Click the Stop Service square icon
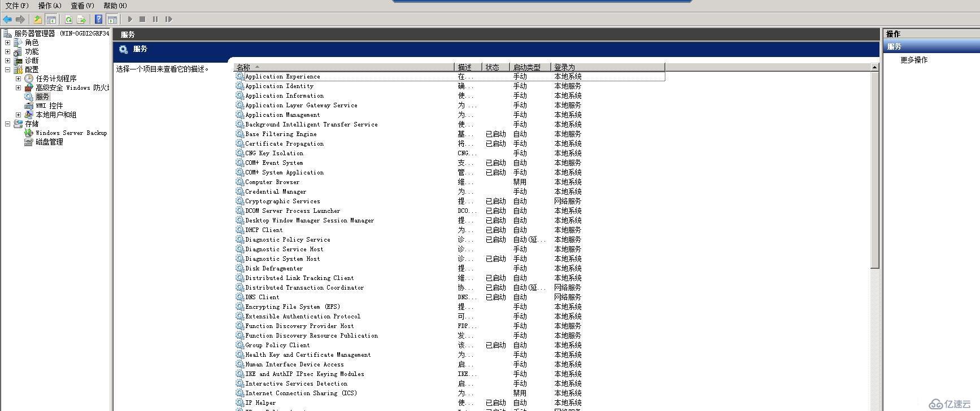 tap(142, 19)
